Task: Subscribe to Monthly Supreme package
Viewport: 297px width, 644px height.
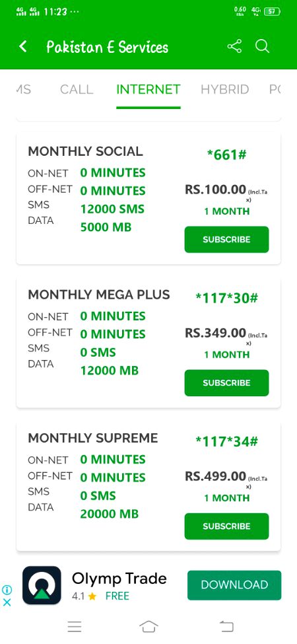Action: click(226, 526)
